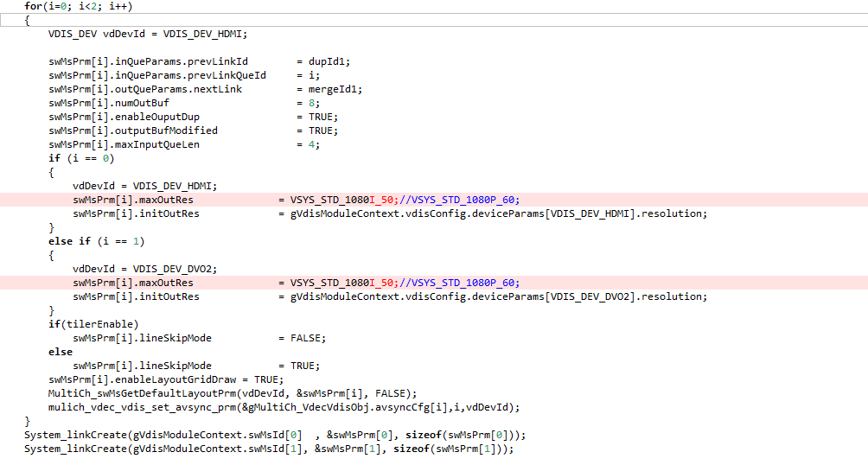Click the else if (i == 1) statement
Screen dimensions: 868x465
coord(96,241)
